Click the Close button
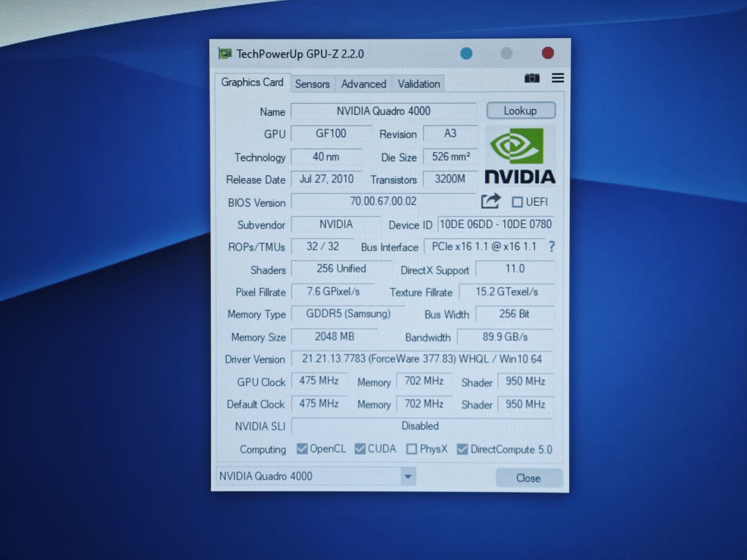This screenshot has height=560, width=747. point(529,478)
